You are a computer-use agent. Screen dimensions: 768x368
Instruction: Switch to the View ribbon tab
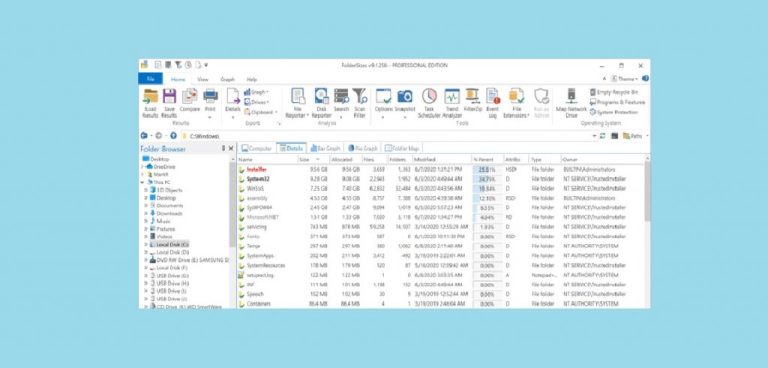tap(203, 79)
